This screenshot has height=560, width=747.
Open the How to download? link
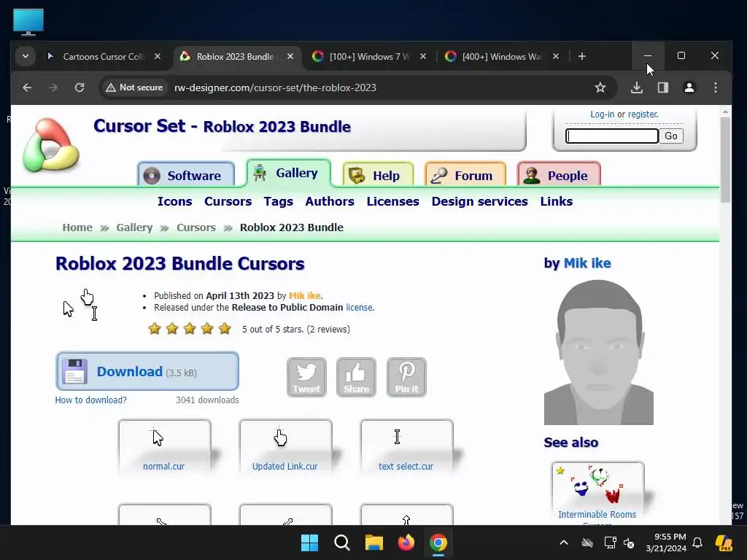(x=91, y=400)
